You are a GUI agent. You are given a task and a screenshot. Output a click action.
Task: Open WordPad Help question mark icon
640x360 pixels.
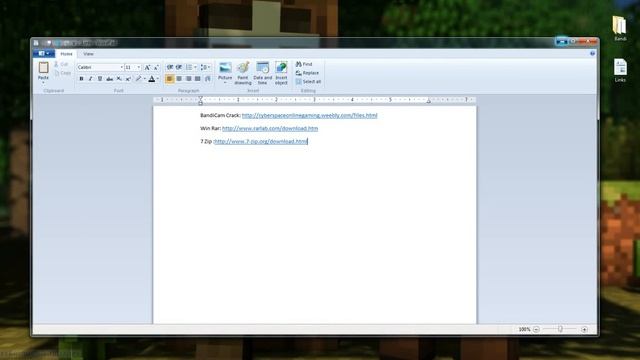coord(592,53)
